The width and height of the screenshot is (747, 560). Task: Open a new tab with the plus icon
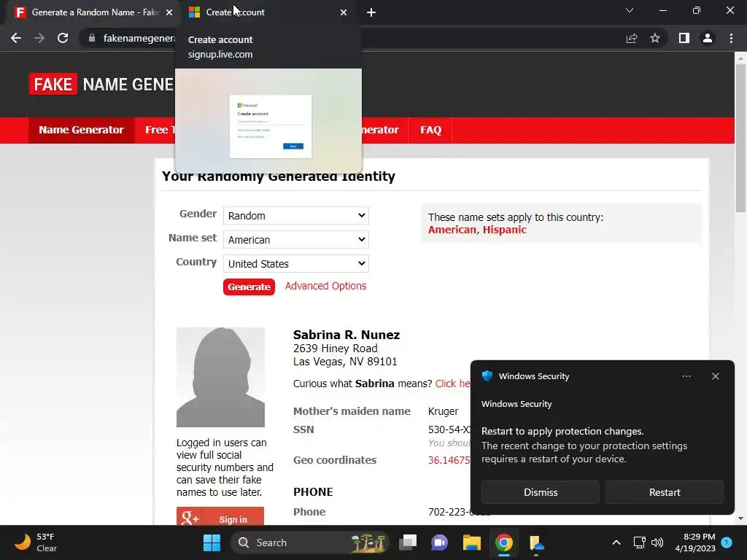point(371,12)
